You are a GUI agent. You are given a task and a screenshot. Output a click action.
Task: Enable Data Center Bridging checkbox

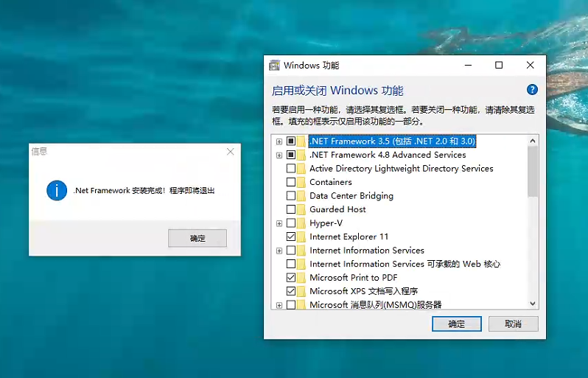(x=291, y=195)
